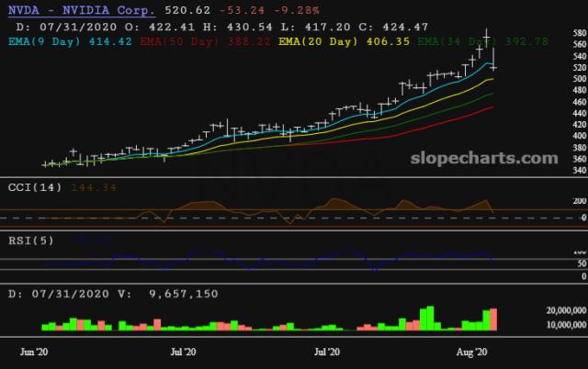Click the Jun '20 date axis label

click(34, 352)
